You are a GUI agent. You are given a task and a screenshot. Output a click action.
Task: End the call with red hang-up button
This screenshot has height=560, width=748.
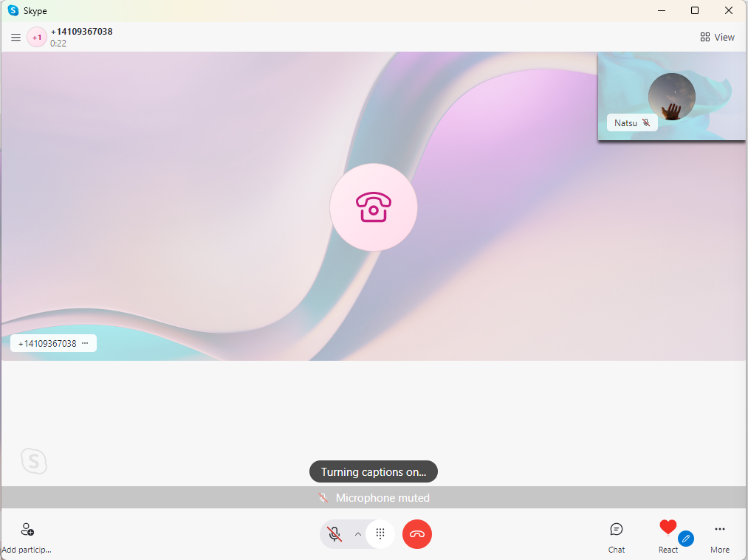coord(417,533)
